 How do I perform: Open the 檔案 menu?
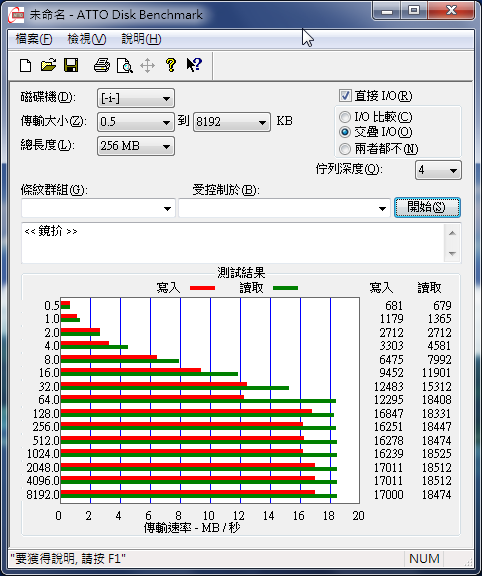34,39
